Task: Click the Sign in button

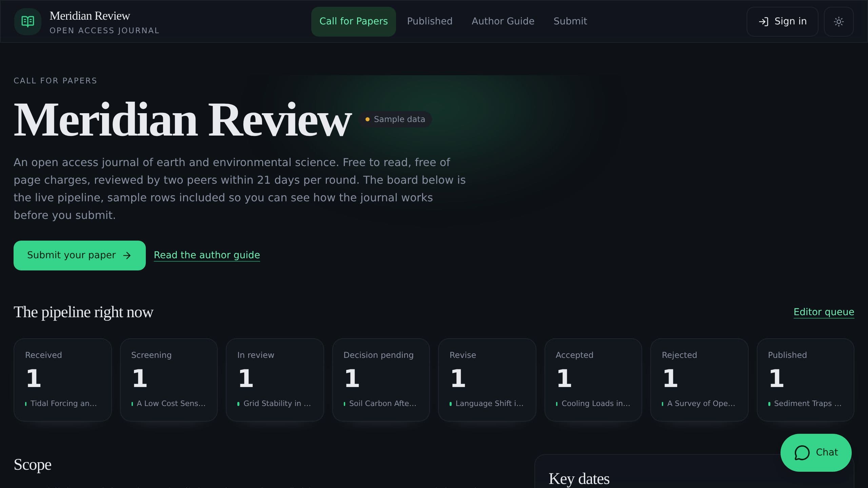Action: [x=782, y=22]
